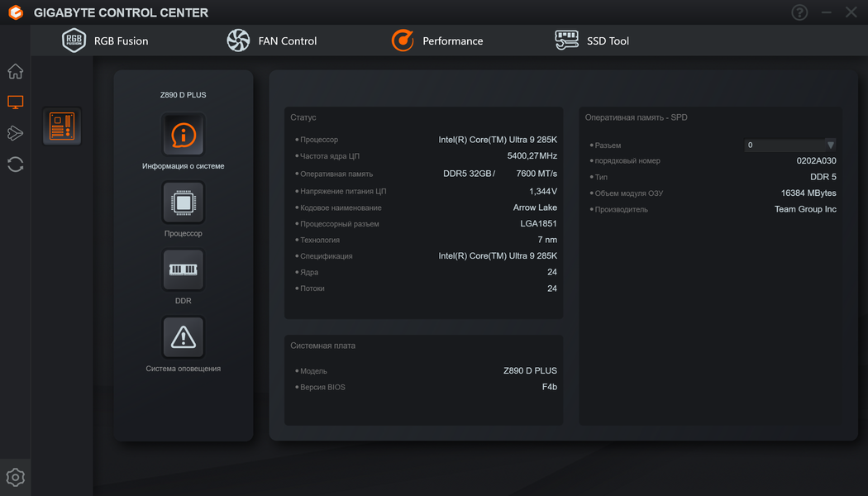Screen dimensions: 868x496
Task: Minimize the Gigabyte Control Center window
Action: [x=827, y=12]
